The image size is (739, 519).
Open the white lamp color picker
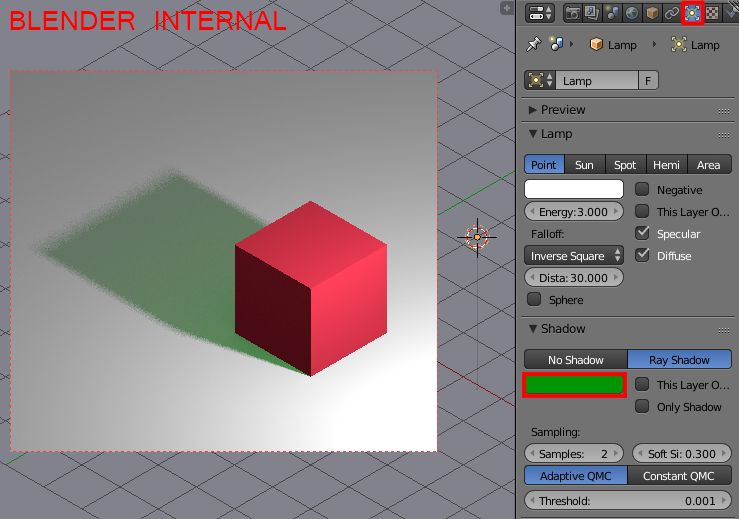[574, 189]
